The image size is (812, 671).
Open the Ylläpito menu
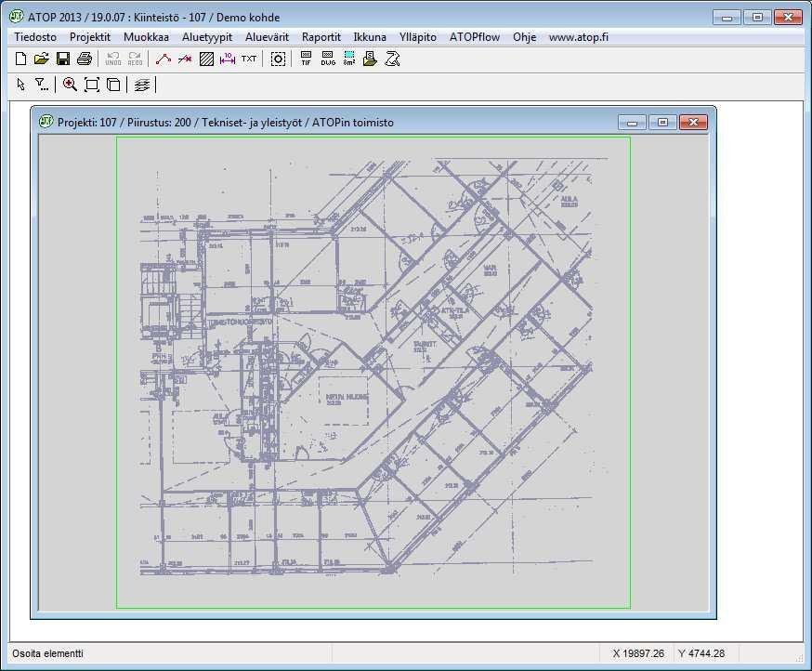click(418, 37)
